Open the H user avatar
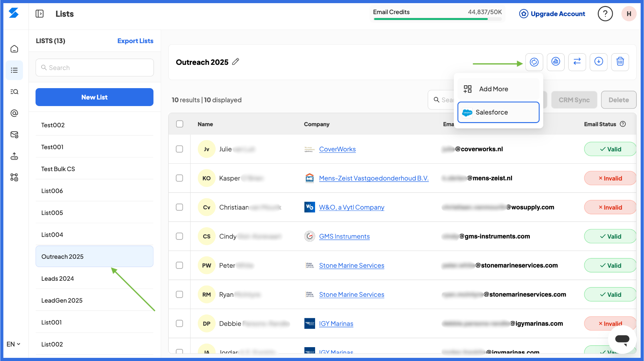 coord(629,14)
